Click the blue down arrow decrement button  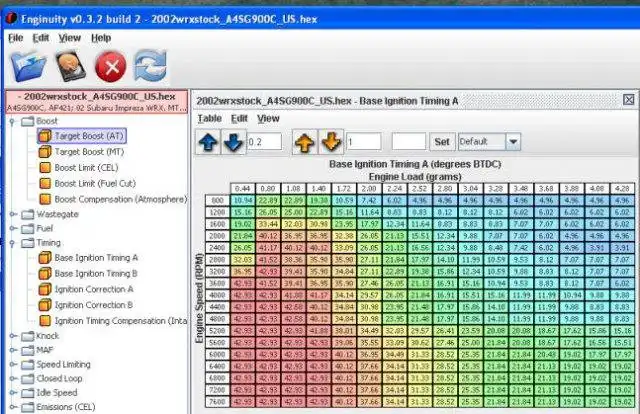pos(233,142)
